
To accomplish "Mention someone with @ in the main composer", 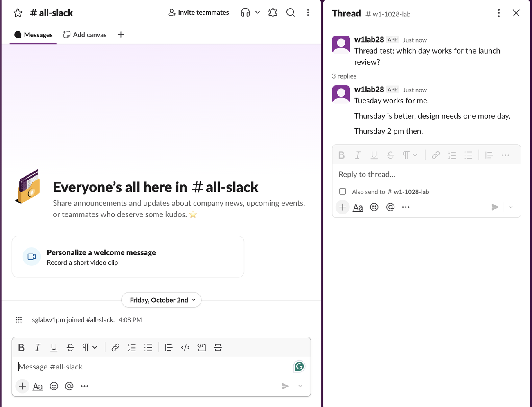I will [x=69, y=386].
